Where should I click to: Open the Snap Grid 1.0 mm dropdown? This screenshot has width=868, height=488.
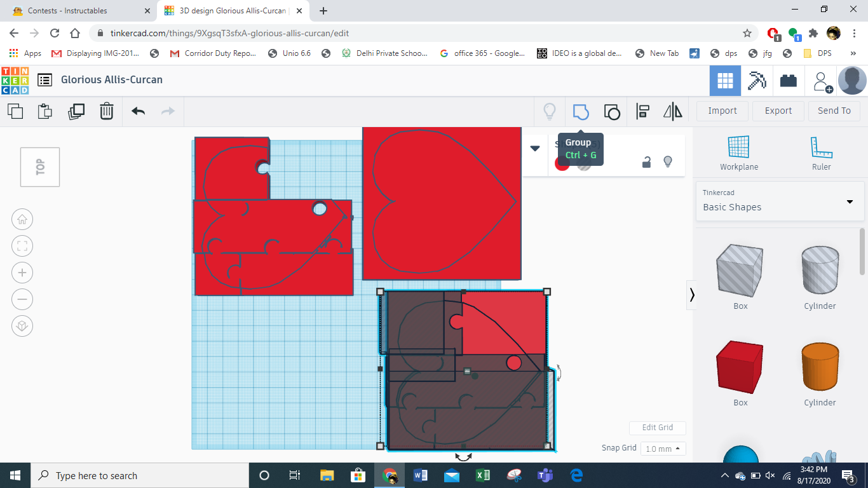[663, 449]
